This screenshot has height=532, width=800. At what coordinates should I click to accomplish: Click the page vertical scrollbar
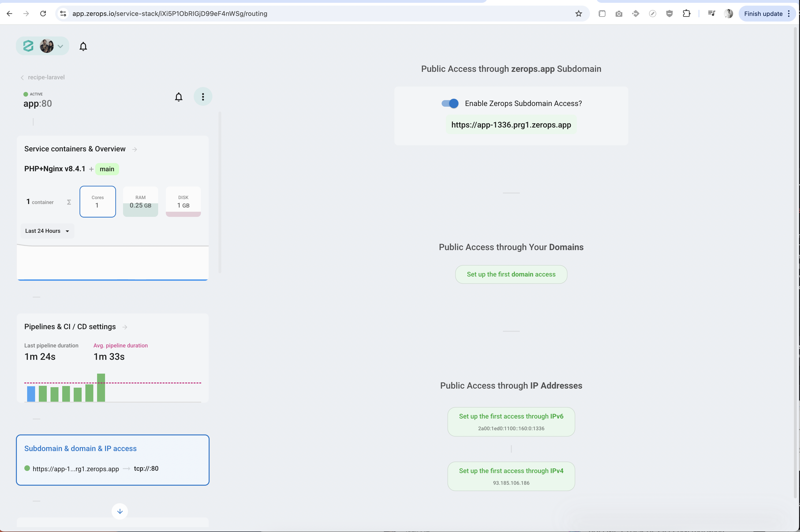795,263
